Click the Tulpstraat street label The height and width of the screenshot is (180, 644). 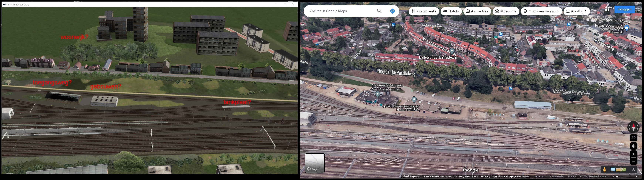pyautogui.click(x=356, y=56)
